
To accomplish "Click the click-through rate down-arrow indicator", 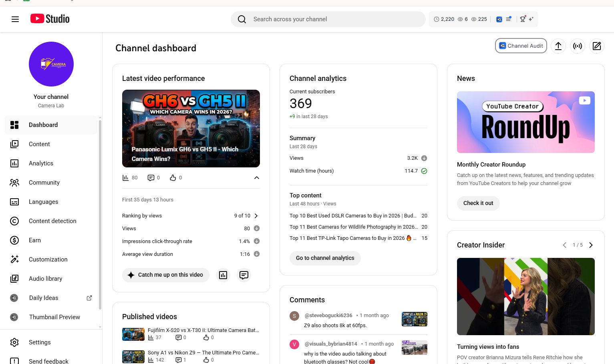I will point(257,241).
